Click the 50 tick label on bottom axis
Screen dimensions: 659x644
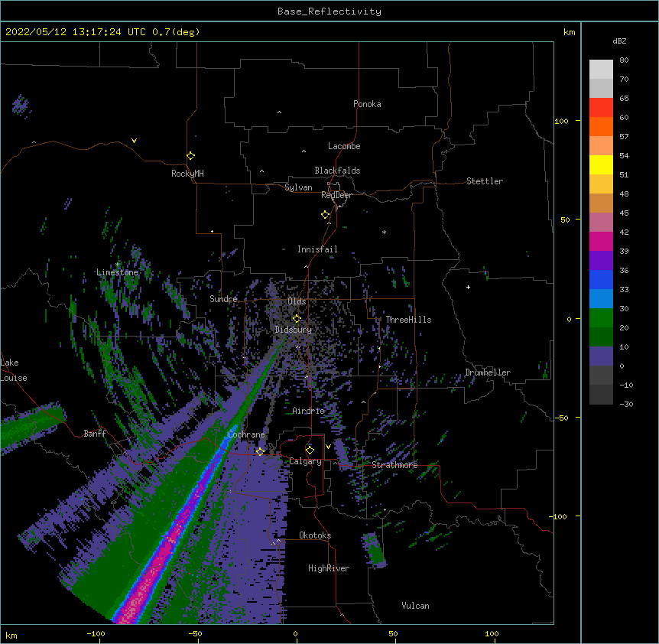click(393, 633)
